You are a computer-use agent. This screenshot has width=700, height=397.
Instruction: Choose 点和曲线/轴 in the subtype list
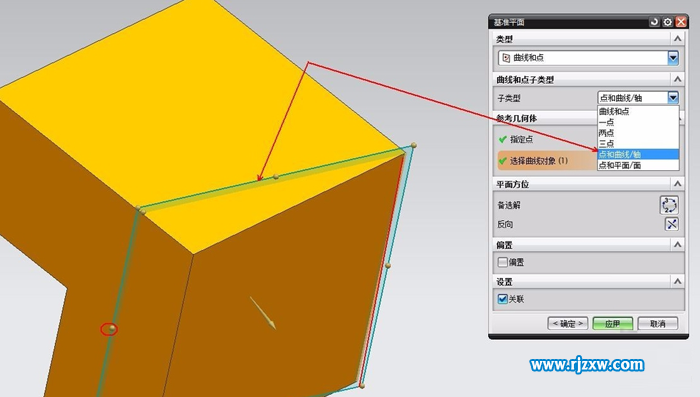pos(638,155)
